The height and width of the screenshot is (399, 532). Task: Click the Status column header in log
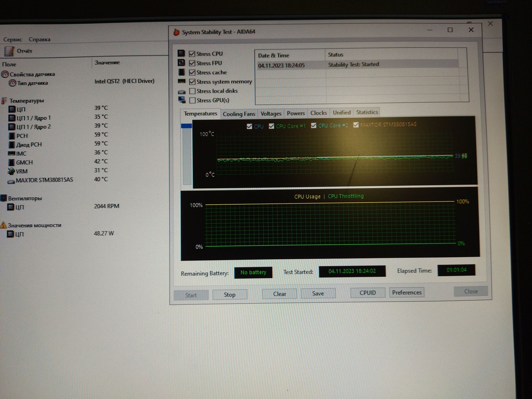[x=335, y=55]
